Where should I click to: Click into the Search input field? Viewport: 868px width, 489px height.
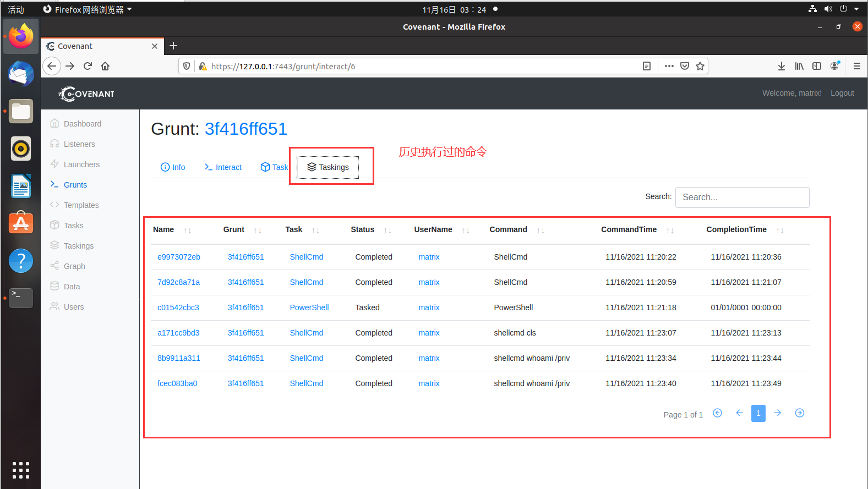coord(742,197)
